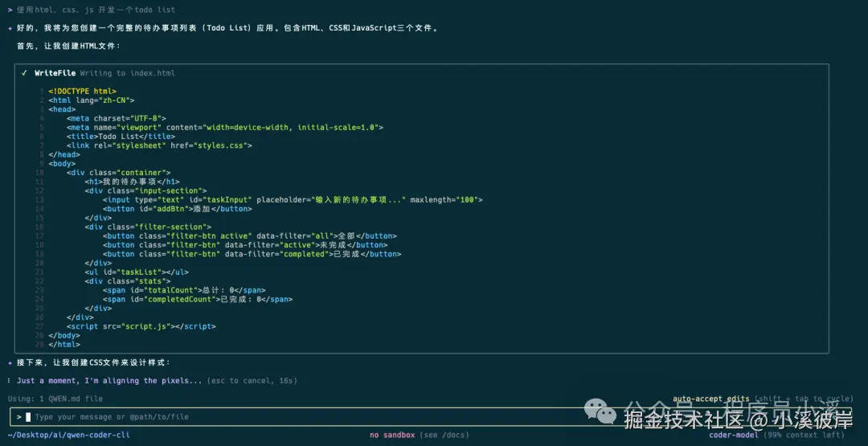The height and width of the screenshot is (446, 868).
Task: Click the 'WriteFile' tool name
Action: pos(55,73)
